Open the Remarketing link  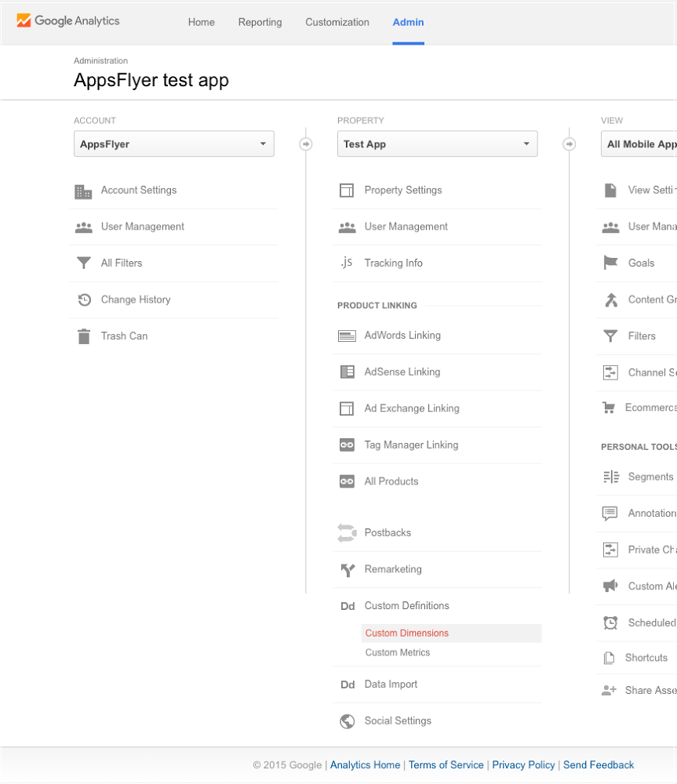click(393, 569)
